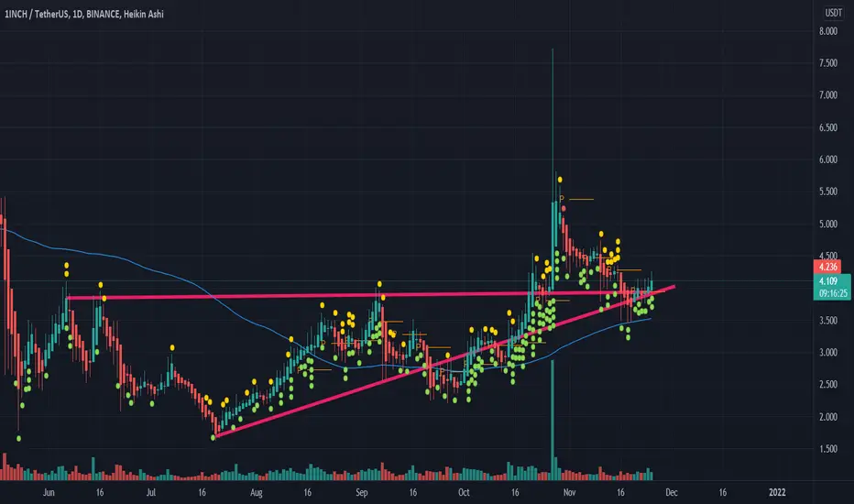Click the 6.500 price axis label
Viewport: 854px width, 504px height.
[x=827, y=127]
